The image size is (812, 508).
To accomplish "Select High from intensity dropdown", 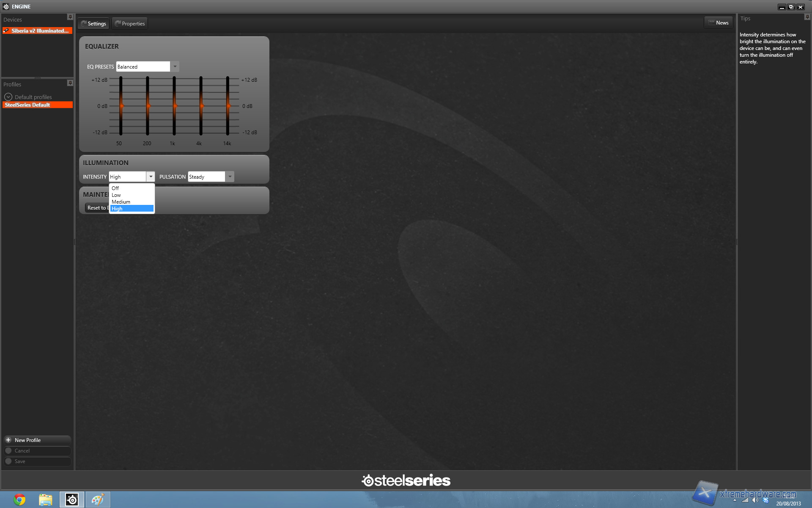I will 132,208.
